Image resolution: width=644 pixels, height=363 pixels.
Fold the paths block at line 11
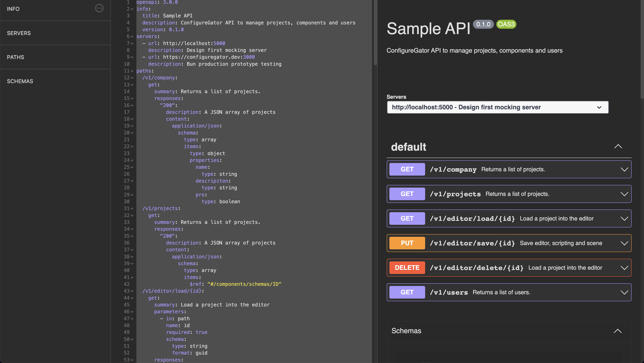tap(132, 71)
